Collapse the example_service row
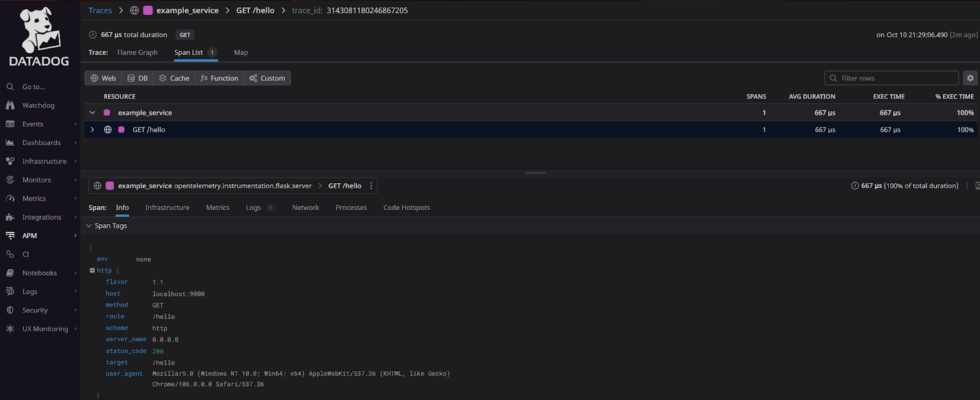Image resolution: width=980 pixels, height=400 pixels. click(92, 113)
